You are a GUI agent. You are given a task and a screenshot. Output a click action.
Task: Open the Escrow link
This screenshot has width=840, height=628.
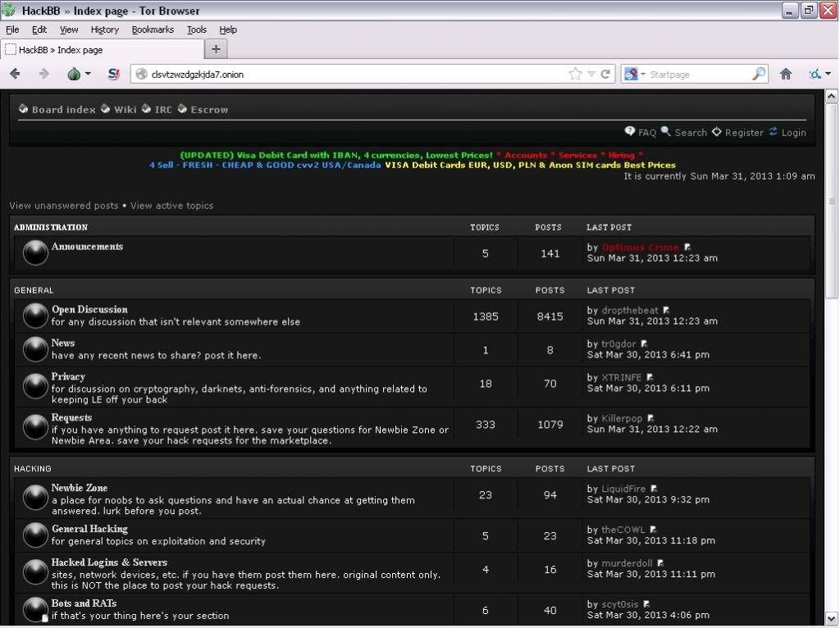pos(209,109)
